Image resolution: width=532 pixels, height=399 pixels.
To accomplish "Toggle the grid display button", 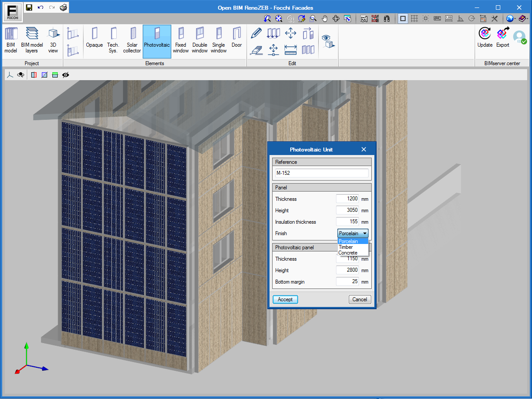I will [x=414, y=18].
